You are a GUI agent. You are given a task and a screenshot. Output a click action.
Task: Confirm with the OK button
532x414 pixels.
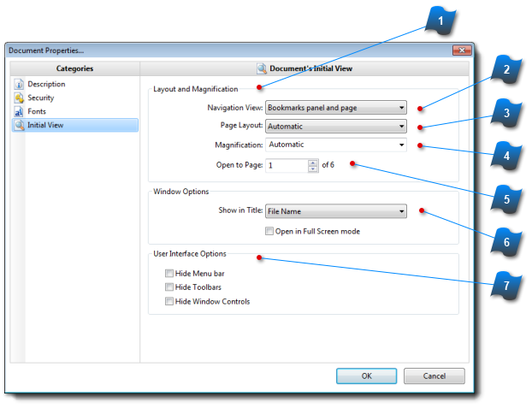(366, 376)
